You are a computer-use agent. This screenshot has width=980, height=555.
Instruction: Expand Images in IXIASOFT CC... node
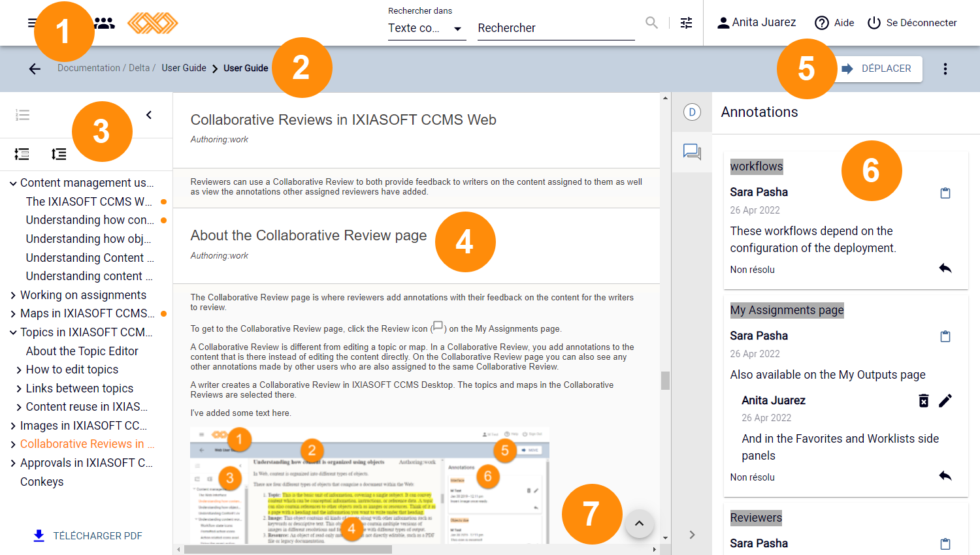click(13, 426)
